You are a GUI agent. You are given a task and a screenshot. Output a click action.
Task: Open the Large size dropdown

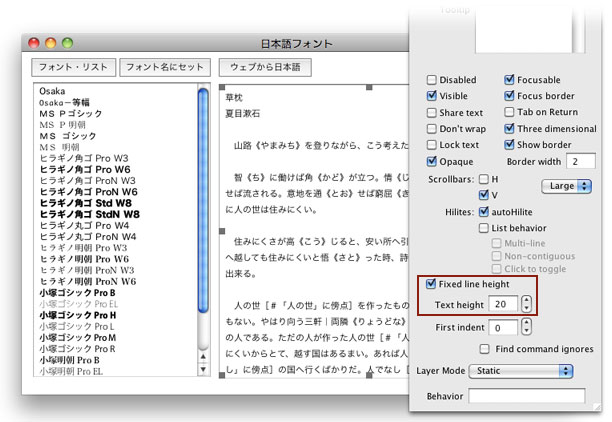566,186
